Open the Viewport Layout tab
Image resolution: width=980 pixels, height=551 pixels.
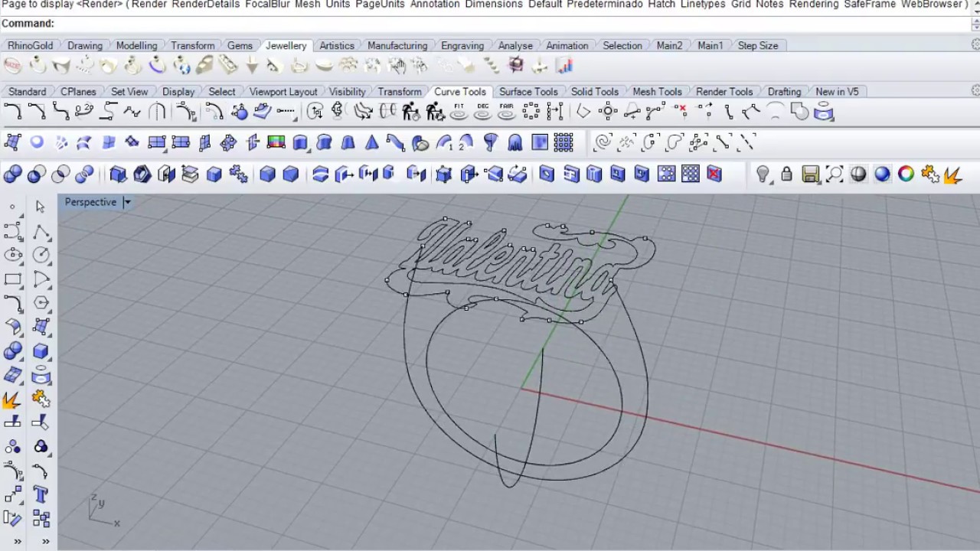point(283,91)
